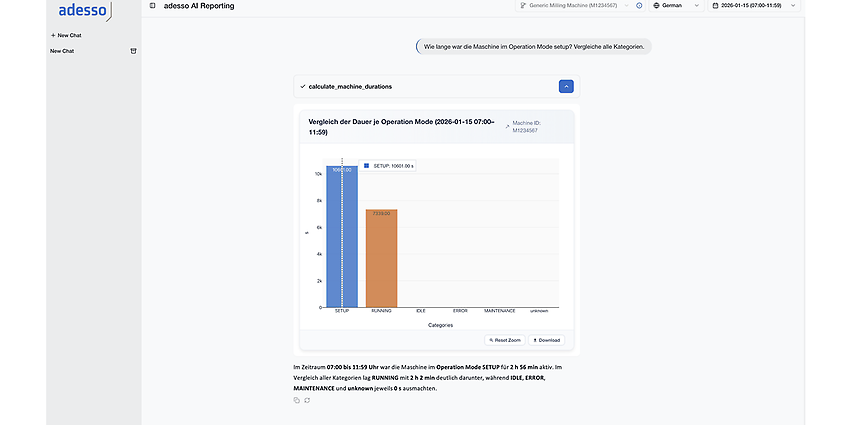Screen dimensions: 850x425
Task: Regenerate the answer with the refresh icon
Action: 307,400
